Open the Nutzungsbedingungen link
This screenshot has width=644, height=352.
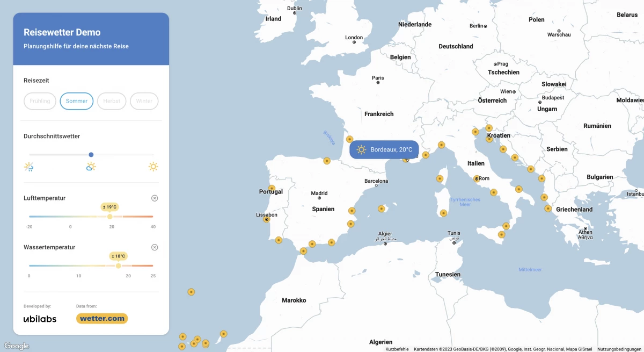(x=619, y=349)
